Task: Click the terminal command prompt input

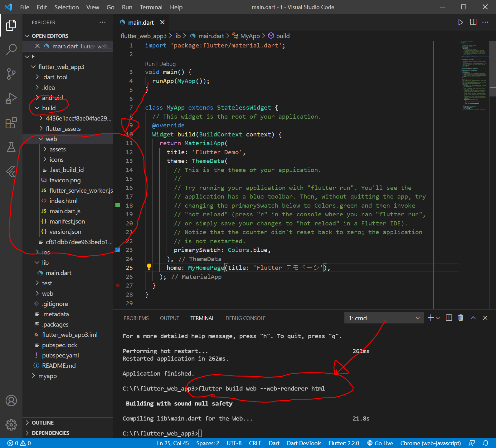Action: (200, 433)
